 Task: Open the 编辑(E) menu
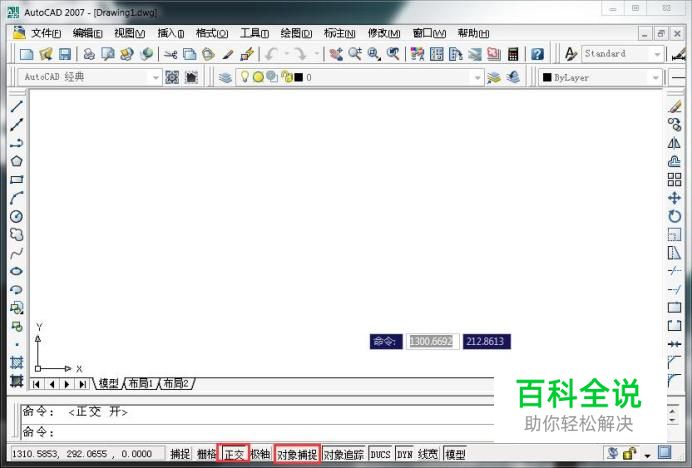point(87,33)
